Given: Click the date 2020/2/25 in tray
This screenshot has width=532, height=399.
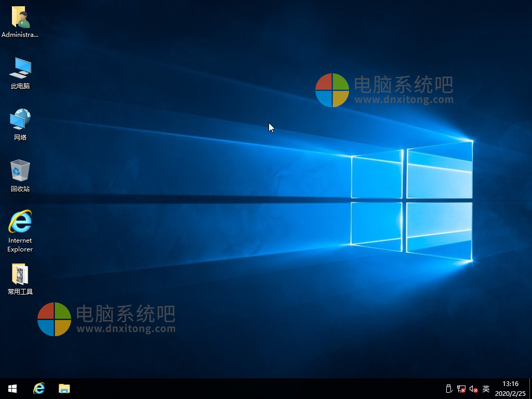Looking at the screenshot, I should click(510, 393).
